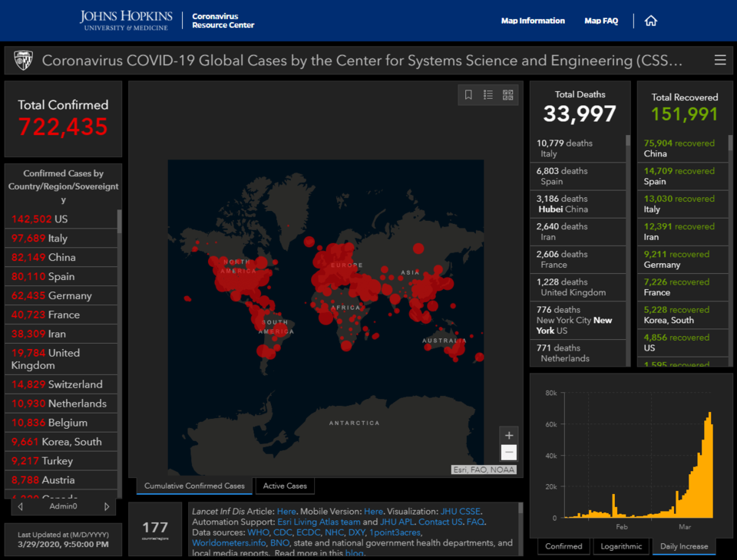This screenshot has height=560, width=737.
Task: Select China with 82,149 confirmed cases
Action: click(x=61, y=258)
